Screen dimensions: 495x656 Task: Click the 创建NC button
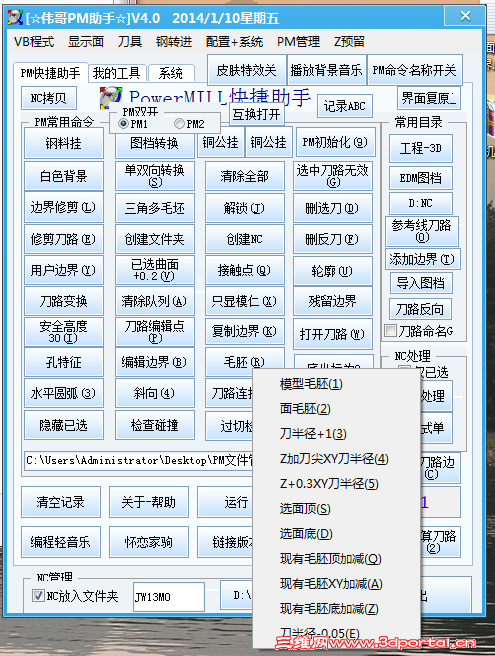point(245,239)
